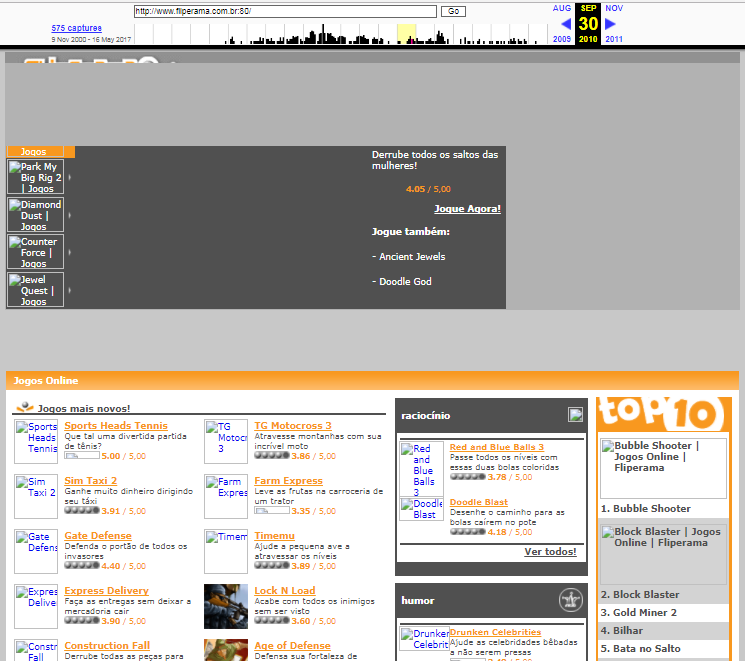Click TG Motocross 3 image icon
Viewport: 745px width, 661px height.
(226, 441)
